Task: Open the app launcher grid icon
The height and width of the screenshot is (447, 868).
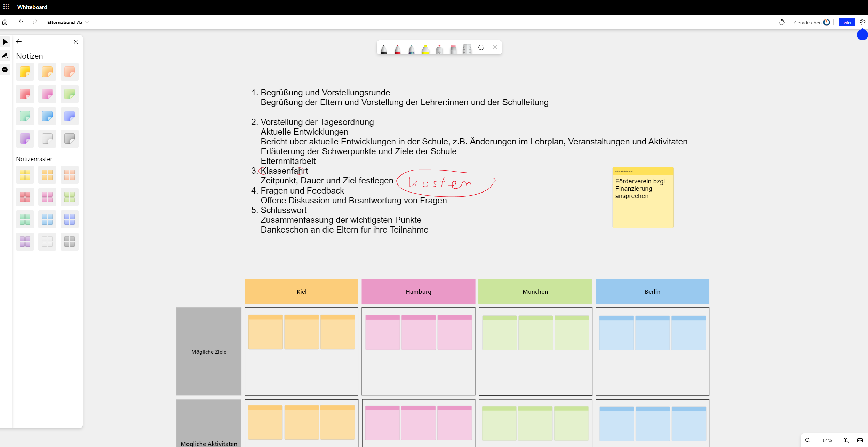Action: click(6, 7)
